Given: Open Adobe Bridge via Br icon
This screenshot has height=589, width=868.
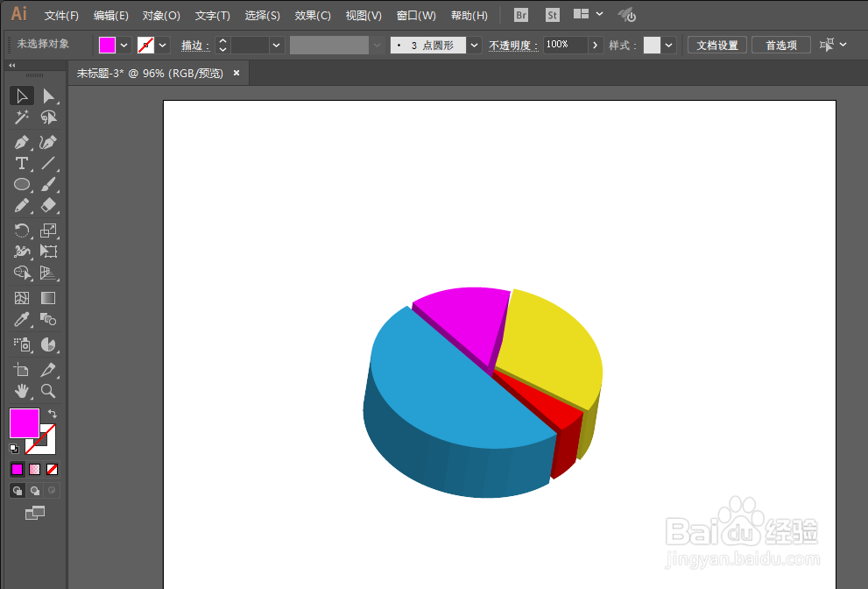Looking at the screenshot, I should tap(521, 15).
